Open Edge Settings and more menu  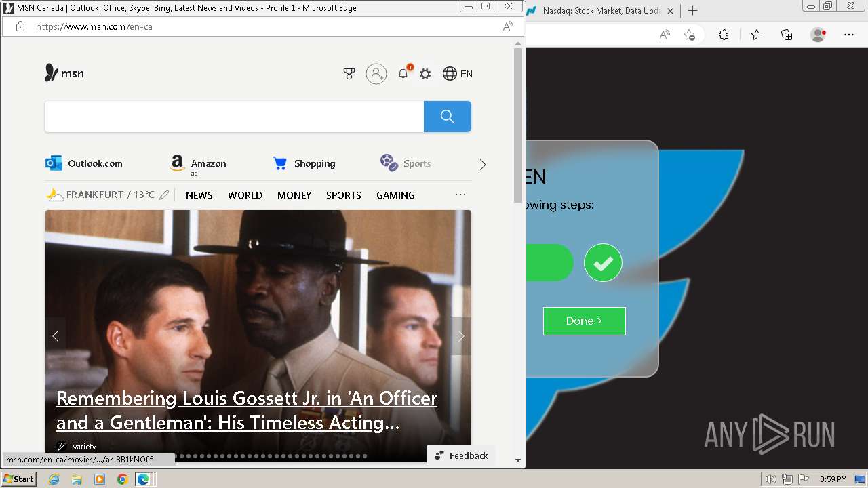click(849, 35)
